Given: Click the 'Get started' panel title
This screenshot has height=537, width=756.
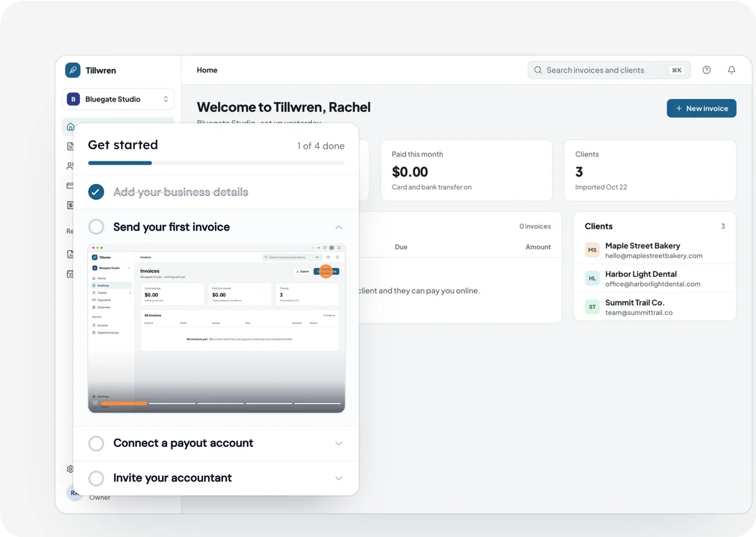Looking at the screenshot, I should coord(123,145).
